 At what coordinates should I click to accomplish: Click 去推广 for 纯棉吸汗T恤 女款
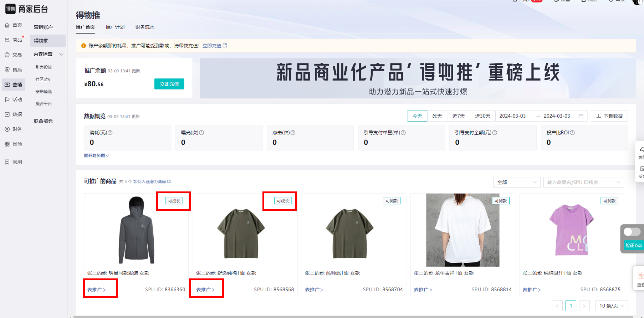[x=532, y=289]
